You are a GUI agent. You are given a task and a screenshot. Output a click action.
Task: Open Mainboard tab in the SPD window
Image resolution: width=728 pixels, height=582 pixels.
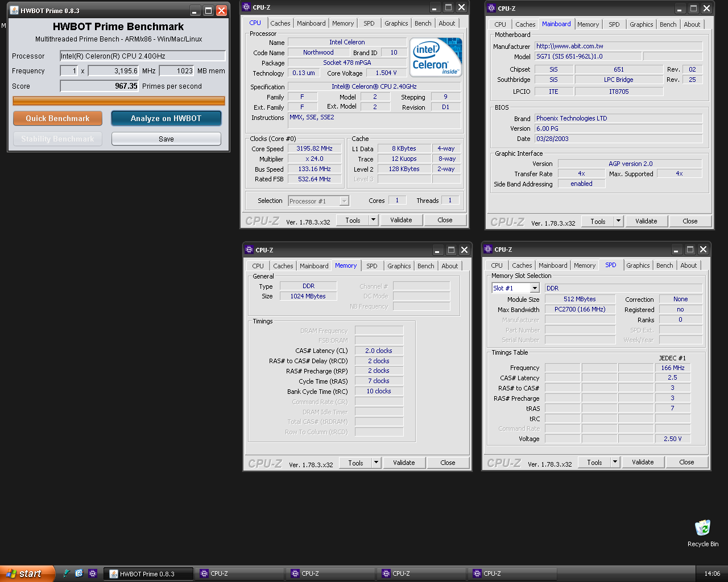point(553,265)
